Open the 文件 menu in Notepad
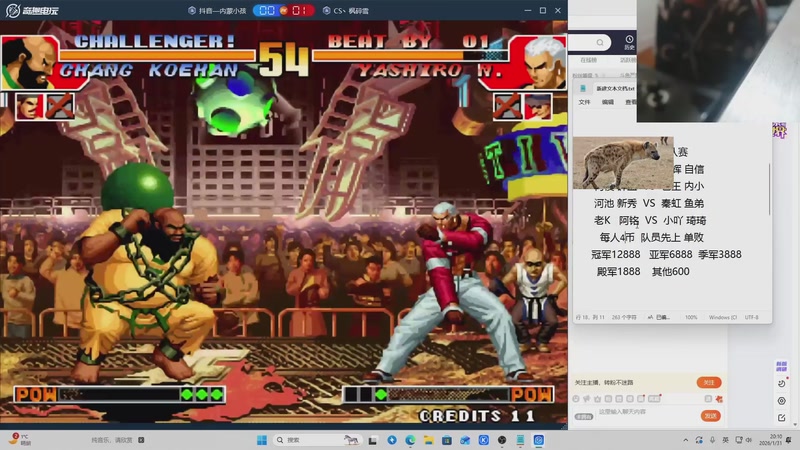 pos(584,102)
